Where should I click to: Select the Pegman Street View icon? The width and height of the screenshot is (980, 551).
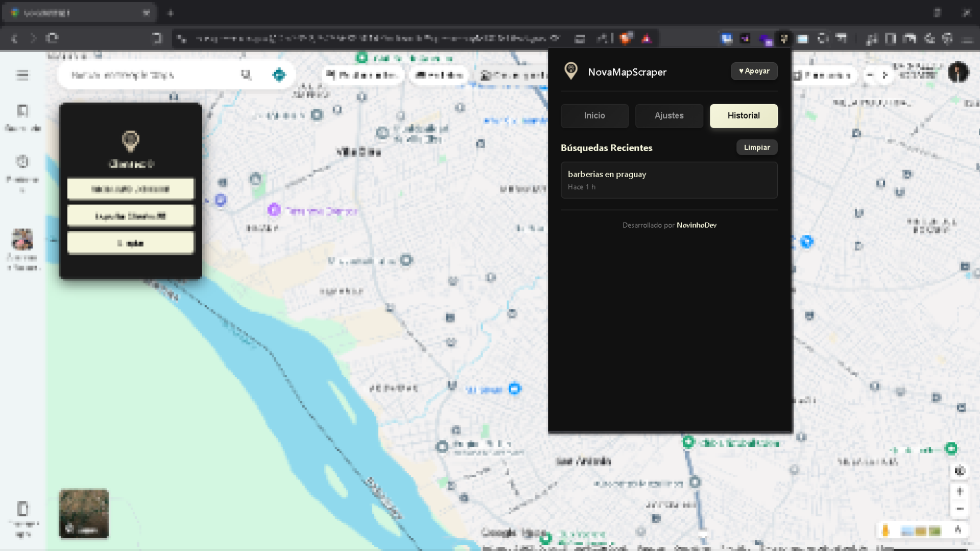click(x=886, y=531)
